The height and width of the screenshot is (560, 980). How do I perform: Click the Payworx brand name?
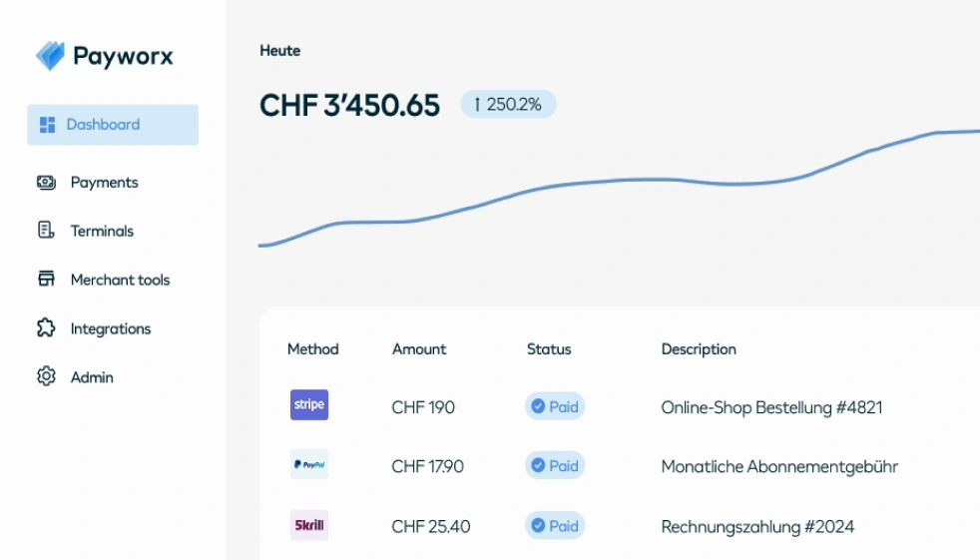[x=123, y=56]
